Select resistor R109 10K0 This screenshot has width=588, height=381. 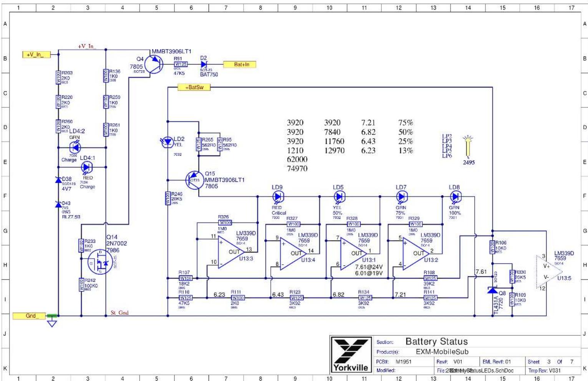click(512, 299)
